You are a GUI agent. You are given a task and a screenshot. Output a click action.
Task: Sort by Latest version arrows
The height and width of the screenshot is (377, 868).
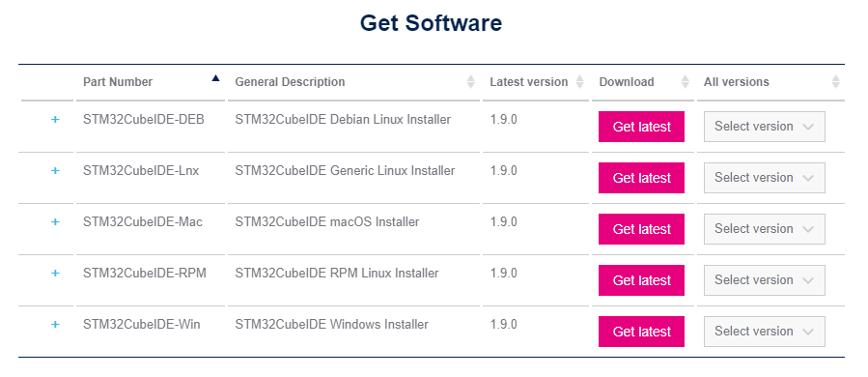pyautogui.click(x=579, y=82)
